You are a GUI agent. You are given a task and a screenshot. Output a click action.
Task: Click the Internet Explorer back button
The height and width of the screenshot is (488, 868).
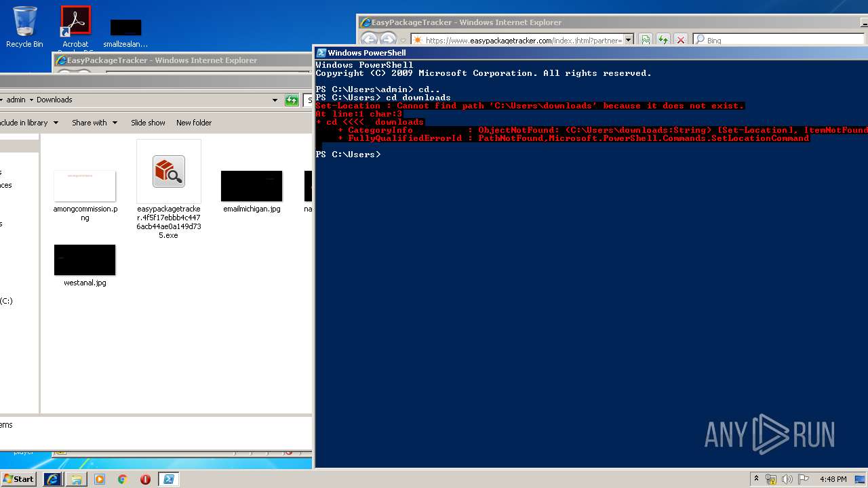(x=369, y=40)
